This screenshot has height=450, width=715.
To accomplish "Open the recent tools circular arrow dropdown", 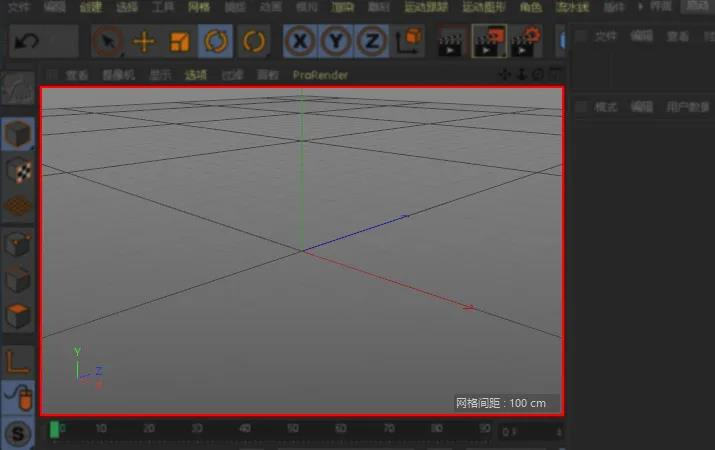I will [x=254, y=41].
